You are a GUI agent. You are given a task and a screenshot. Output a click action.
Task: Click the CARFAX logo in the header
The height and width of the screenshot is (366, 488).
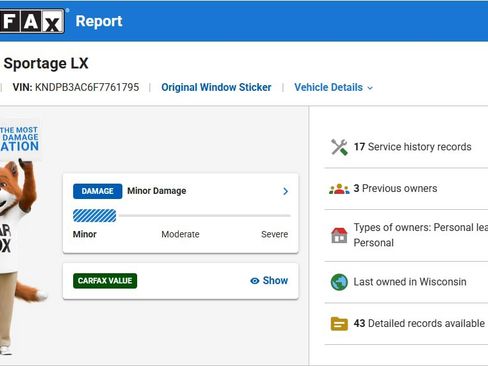tap(32, 21)
